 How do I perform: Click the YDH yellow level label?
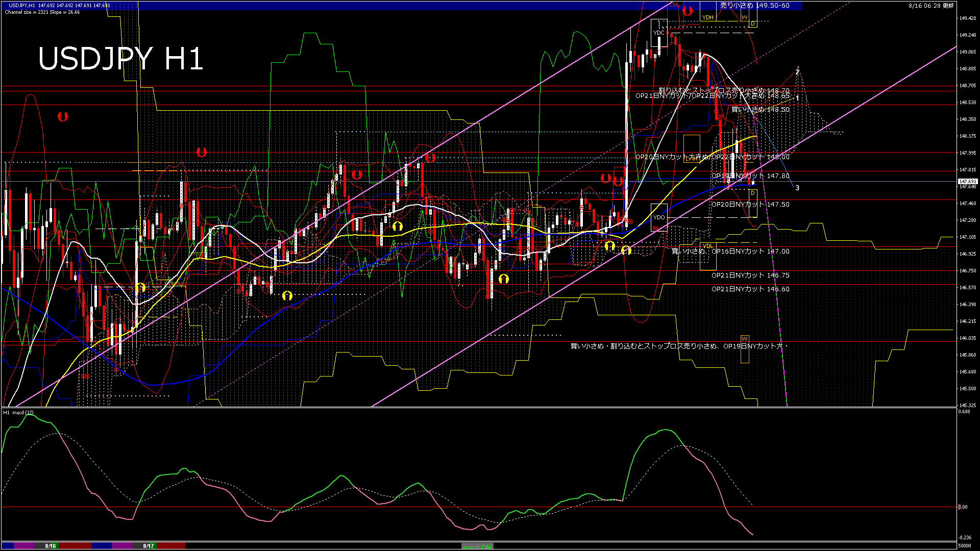(x=707, y=17)
